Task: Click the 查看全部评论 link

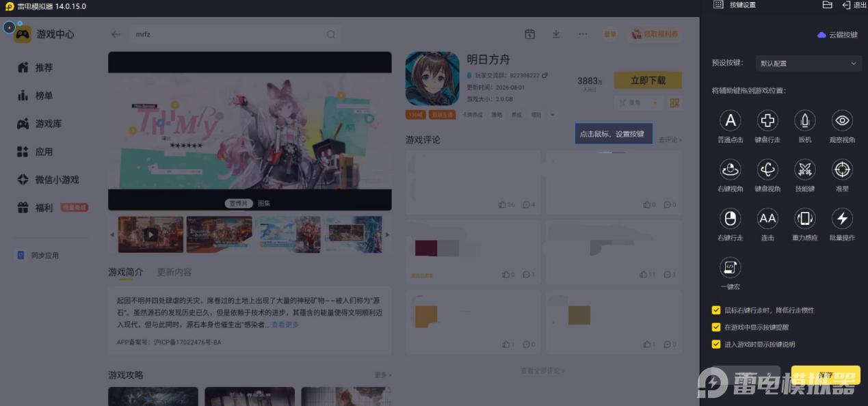Action: click(x=543, y=370)
